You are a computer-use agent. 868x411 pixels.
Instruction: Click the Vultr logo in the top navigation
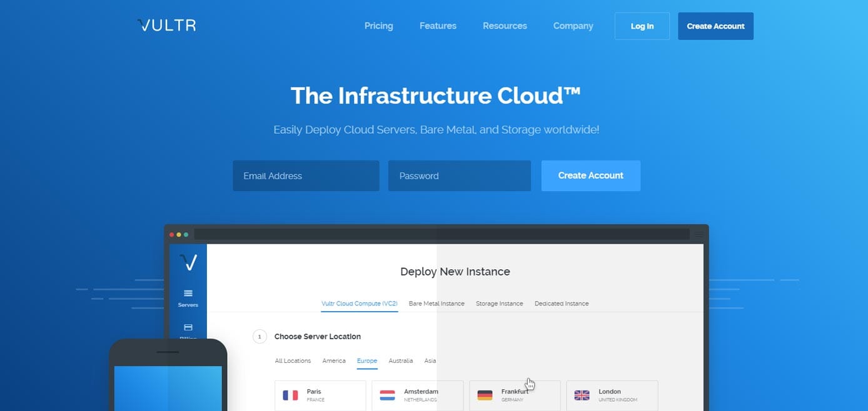166,25
